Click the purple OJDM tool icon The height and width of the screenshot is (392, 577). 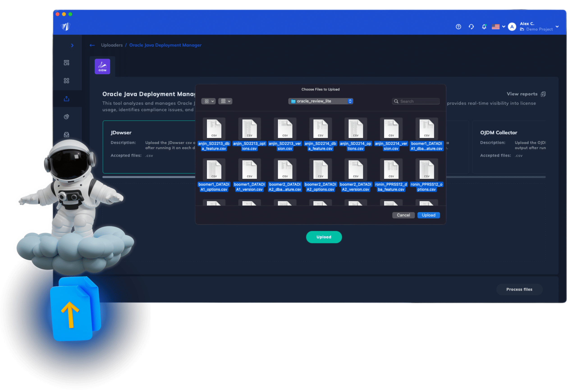pyautogui.click(x=102, y=66)
